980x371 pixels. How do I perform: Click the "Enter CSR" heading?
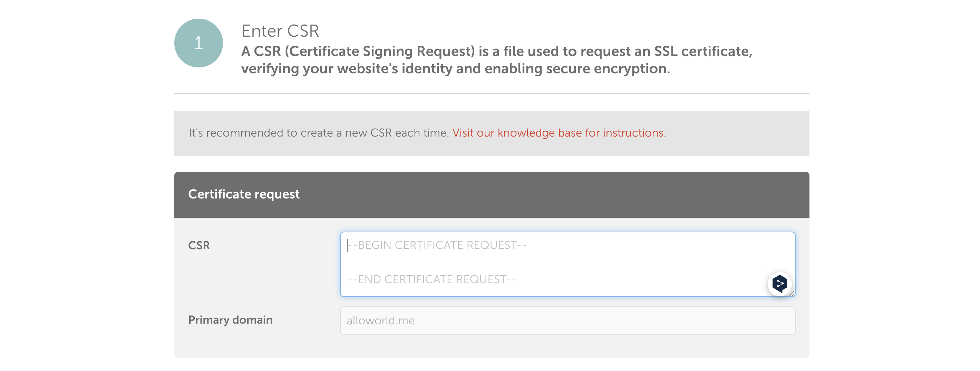click(x=280, y=31)
